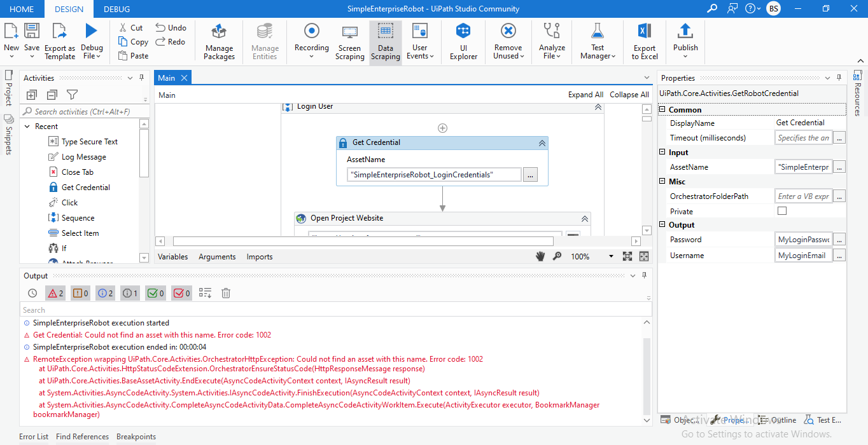
Task: Toggle trace messages filter showing 1
Action: tap(130, 293)
